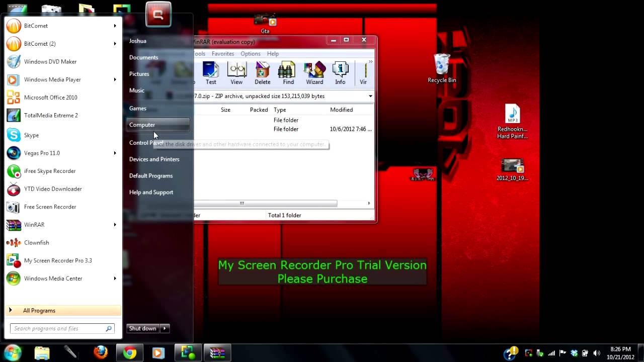Launch YTD Video Downloader
Screen dimensions: 644x362
pyautogui.click(x=63, y=189)
